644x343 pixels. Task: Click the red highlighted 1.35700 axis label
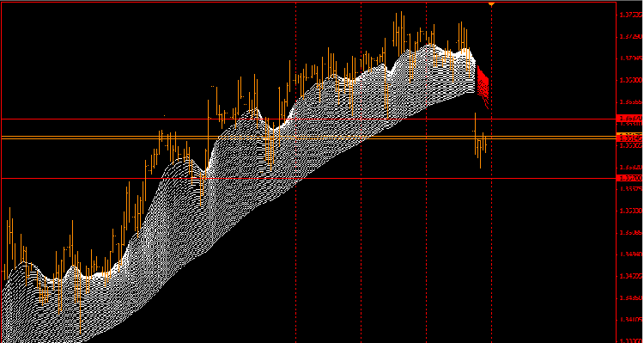point(629,178)
